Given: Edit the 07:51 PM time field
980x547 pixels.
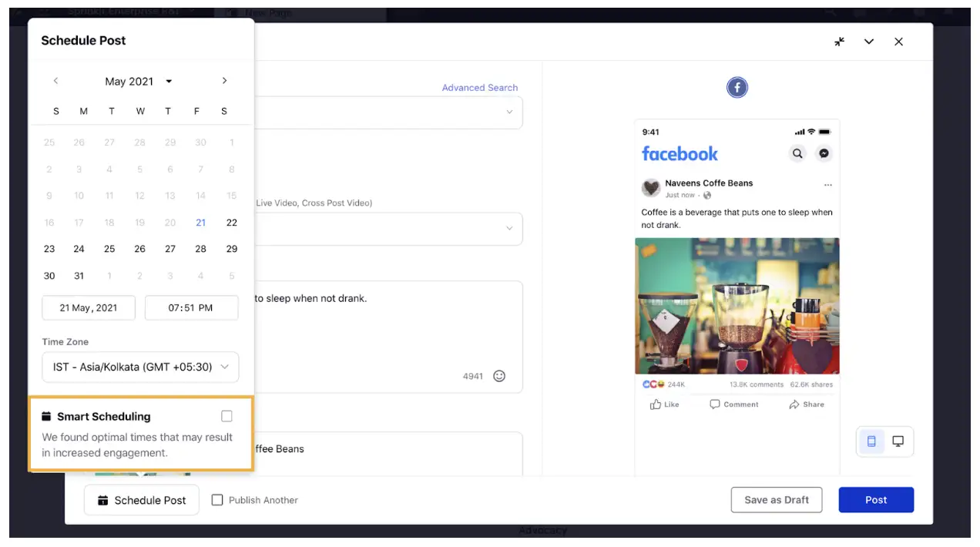Looking at the screenshot, I should pyautogui.click(x=191, y=307).
